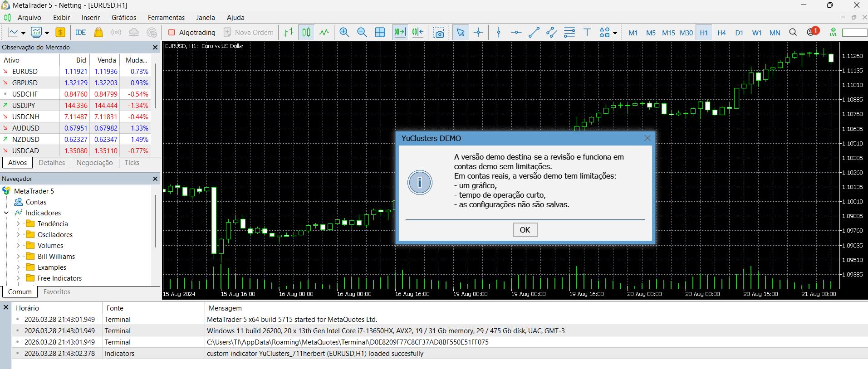Open the Exibir menu
Image resolution: width=868 pixels, height=369 pixels.
click(x=62, y=18)
